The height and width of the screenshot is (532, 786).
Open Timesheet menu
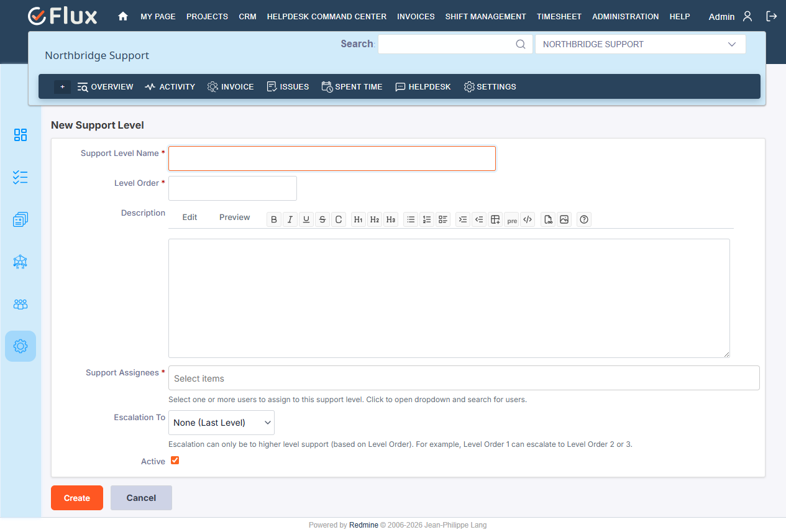tap(559, 17)
